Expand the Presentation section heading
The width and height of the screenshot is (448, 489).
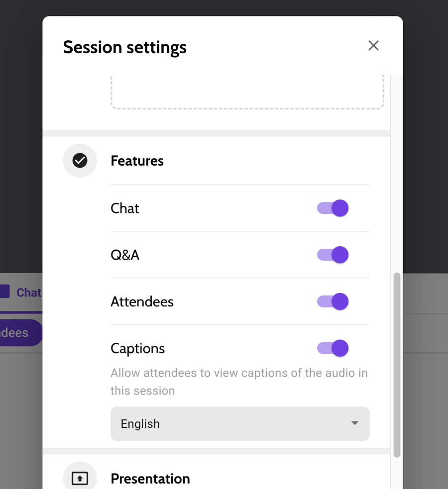point(150,478)
